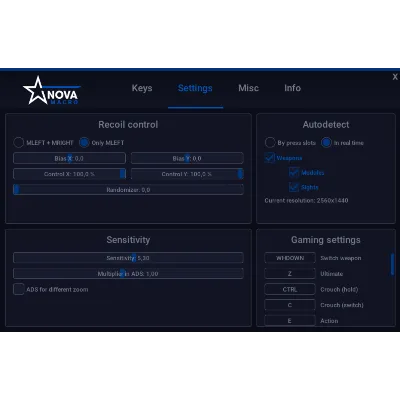Click the Crouch (hold) label
Screen dimensions: 400x400
339,289
